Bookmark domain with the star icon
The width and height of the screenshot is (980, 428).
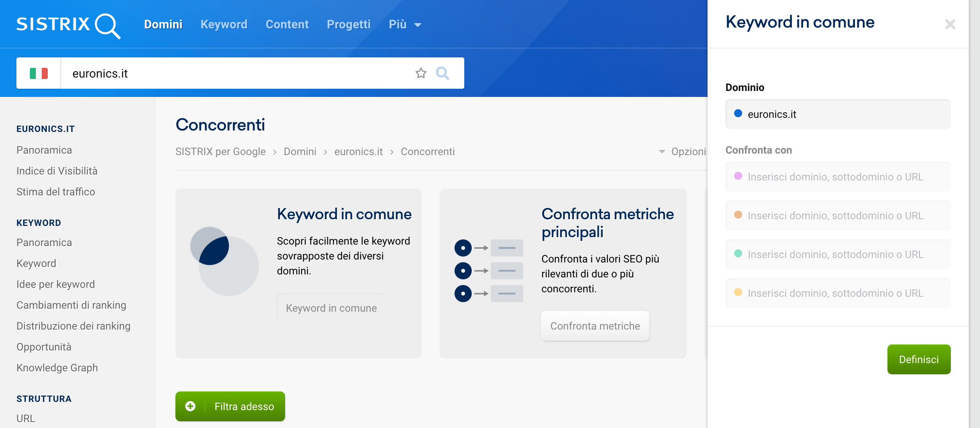(421, 73)
